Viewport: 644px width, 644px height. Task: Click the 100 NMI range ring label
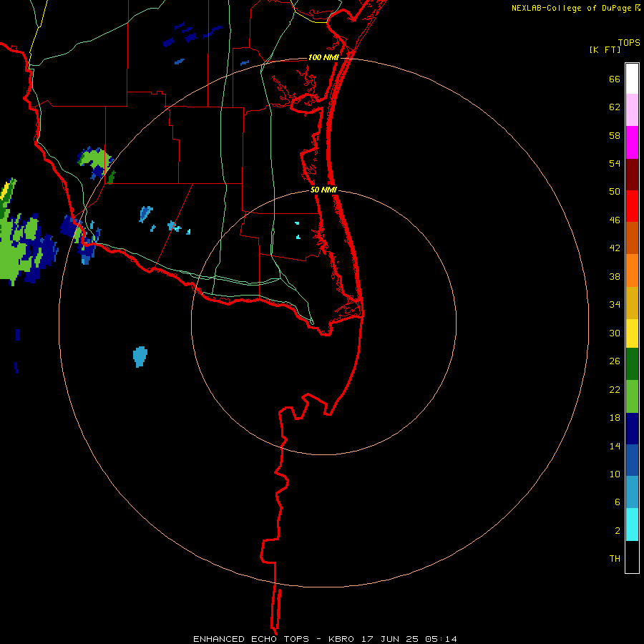pos(323,57)
